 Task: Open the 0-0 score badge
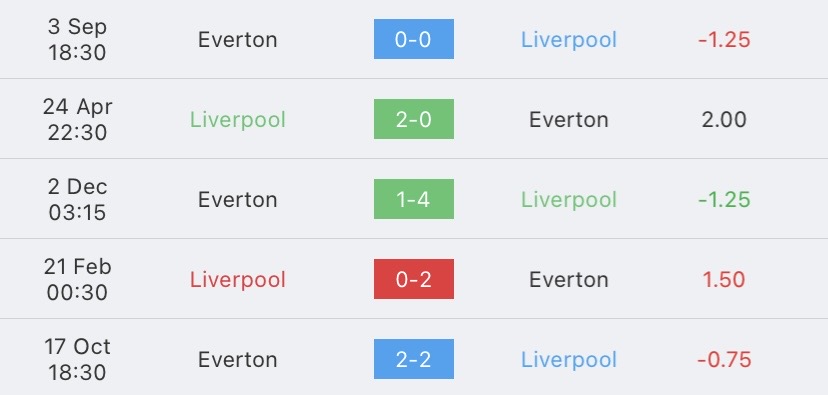pyautogui.click(x=413, y=39)
